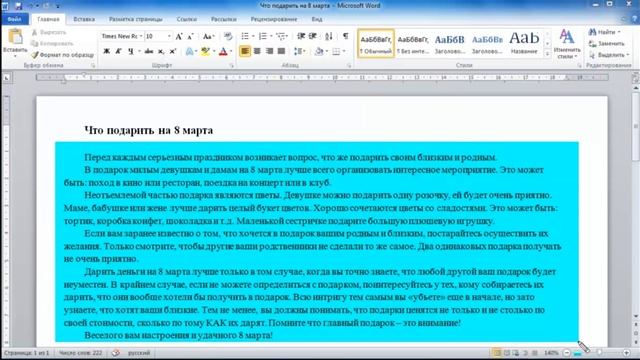Click the word count (Число слов) status
Screen dimensions: 640x360
(x=80, y=353)
